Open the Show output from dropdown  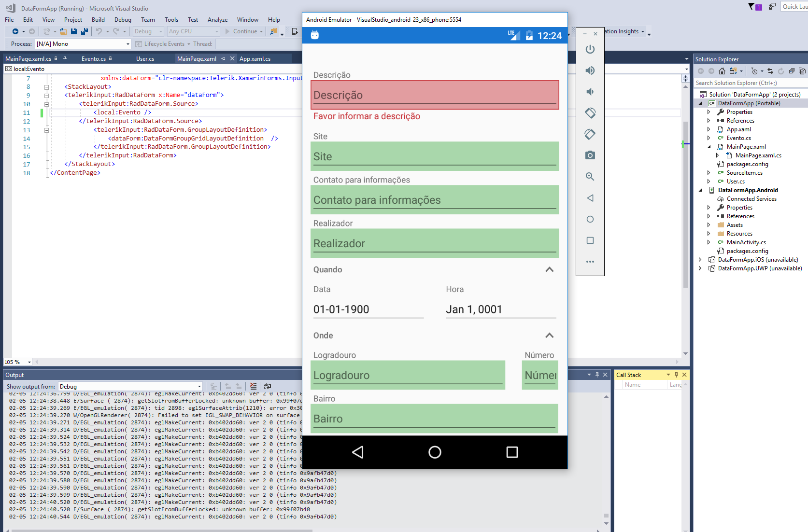tap(130, 387)
